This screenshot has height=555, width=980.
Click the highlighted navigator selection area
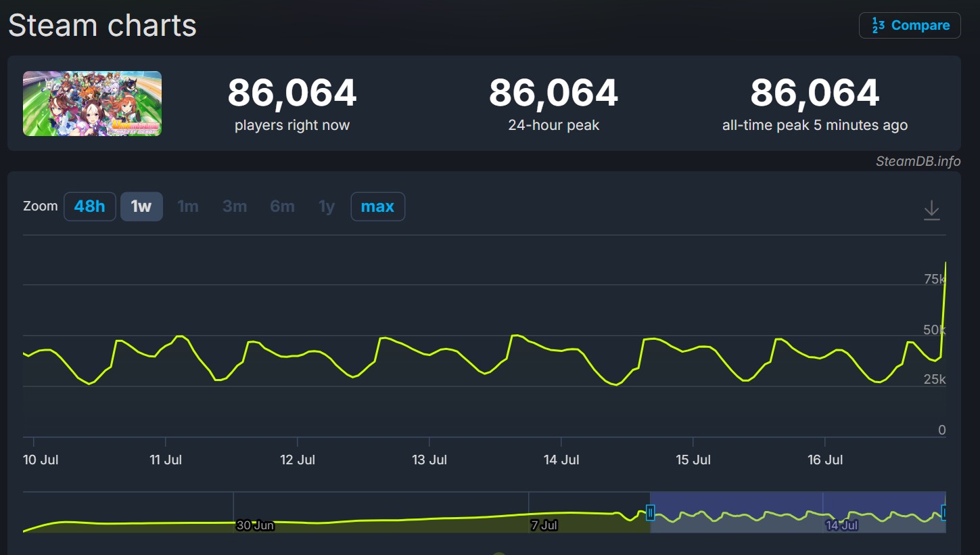(x=798, y=512)
